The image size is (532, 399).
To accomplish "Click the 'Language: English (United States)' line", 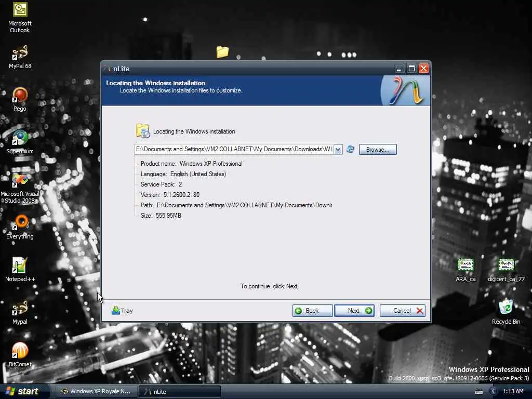I will pyautogui.click(x=183, y=174).
